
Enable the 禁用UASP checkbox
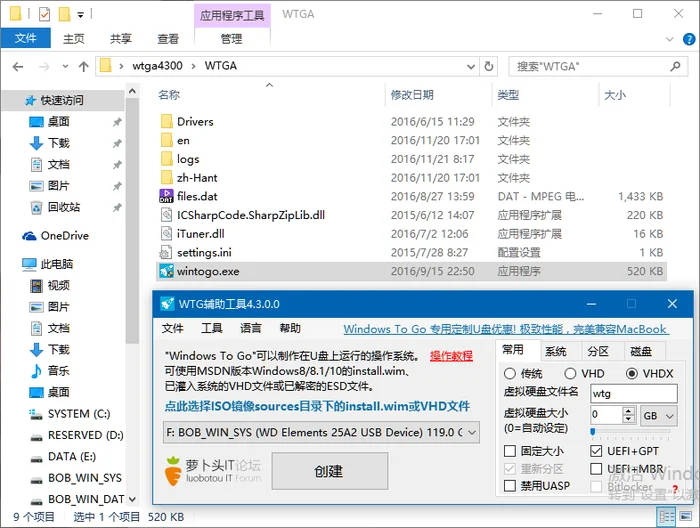click(x=510, y=486)
